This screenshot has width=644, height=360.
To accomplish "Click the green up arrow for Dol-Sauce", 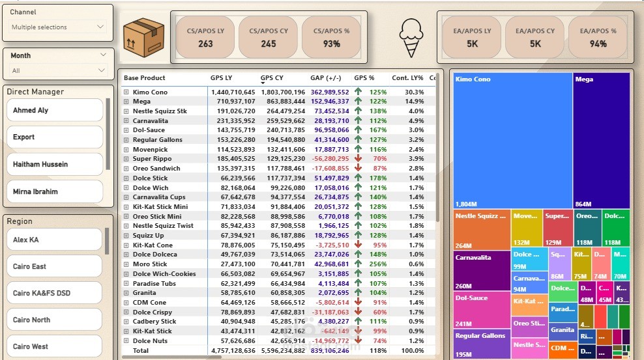I will (x=358, y=130).
